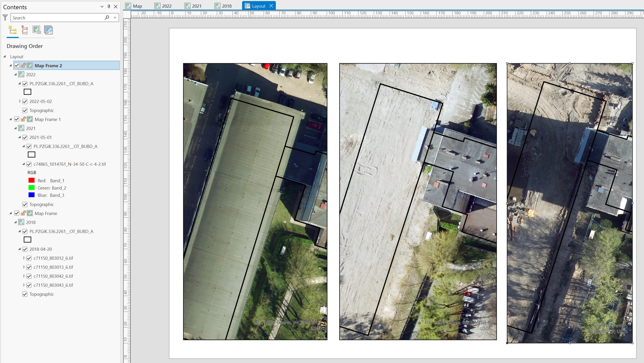Viewport: 644px width, 363px height.
Task: Click the Red Band_1 color swatch
Action: pos(31,180)
